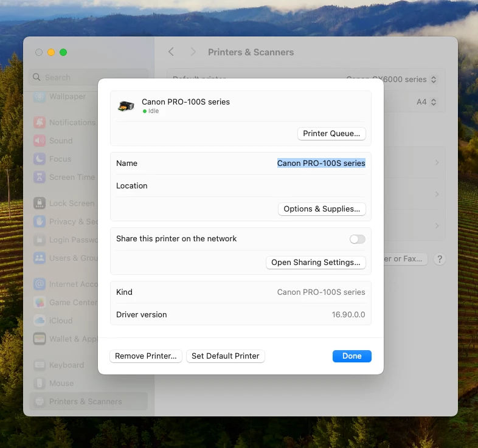The height and width of the screenshot is (448, 478).
Task: Go back with the left chevron
Action: pyautogui.click(x=171, y=52)
